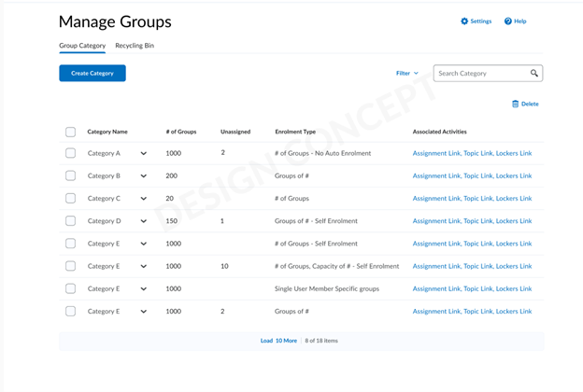Open Assignment Link in Category D row
Image resolution: width=583 pixels, height=392 pixels.
[436, 221]
